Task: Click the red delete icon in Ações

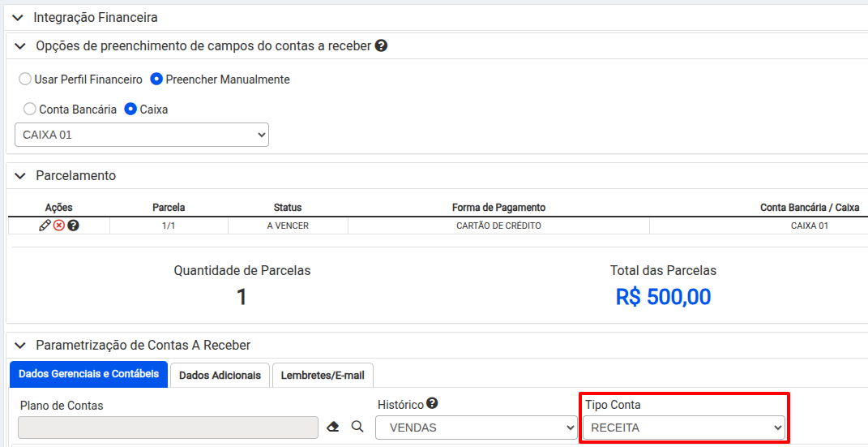Action: click(x=59, y=226)
